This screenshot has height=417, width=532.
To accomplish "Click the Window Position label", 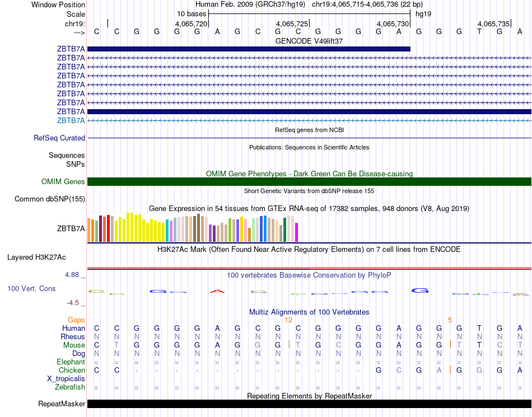I will coord(58,4).
